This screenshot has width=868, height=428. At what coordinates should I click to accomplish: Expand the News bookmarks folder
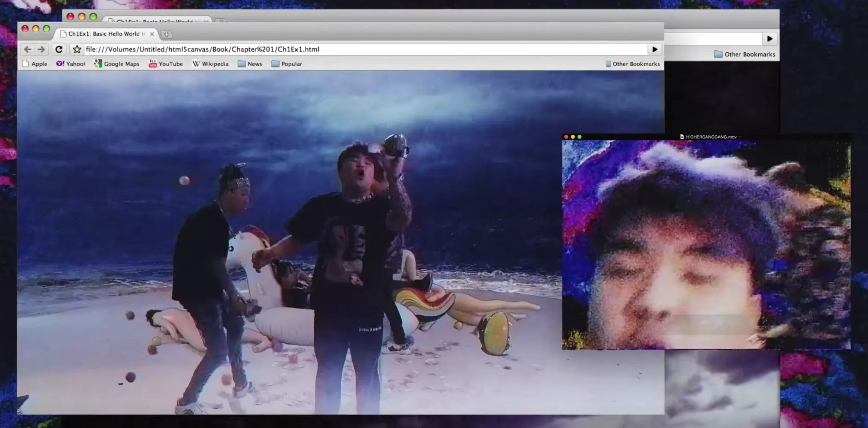250,64
